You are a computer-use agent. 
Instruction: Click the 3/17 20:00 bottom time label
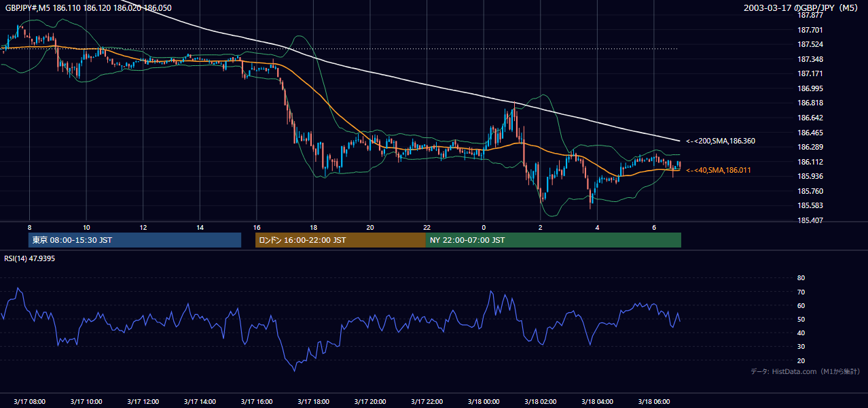coord(370,402)
